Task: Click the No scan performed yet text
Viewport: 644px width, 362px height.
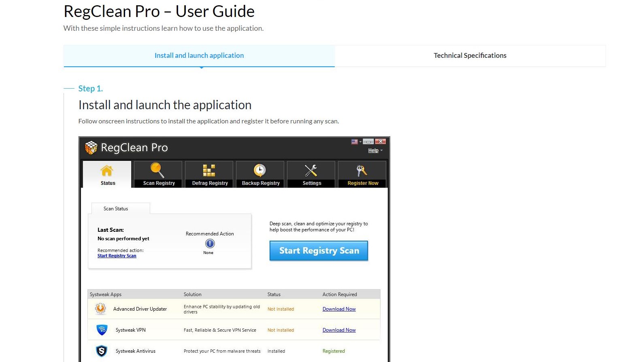Action: tap(123, 239)
